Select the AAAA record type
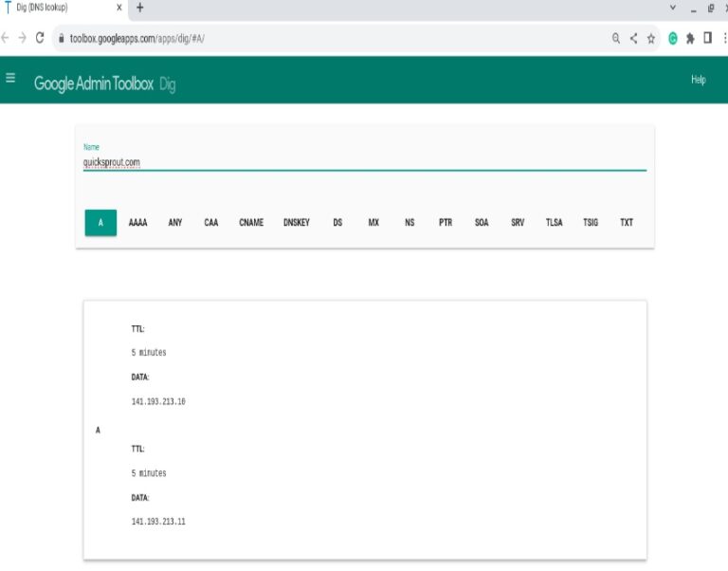The width and height of the screenshot is (728, 571). [137, 223]
